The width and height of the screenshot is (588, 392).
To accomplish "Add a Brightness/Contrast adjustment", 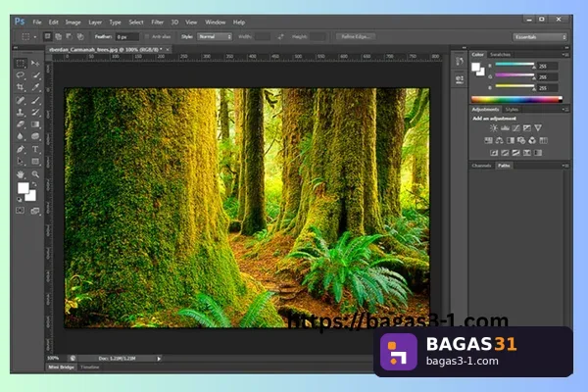I will click(494, 128).
